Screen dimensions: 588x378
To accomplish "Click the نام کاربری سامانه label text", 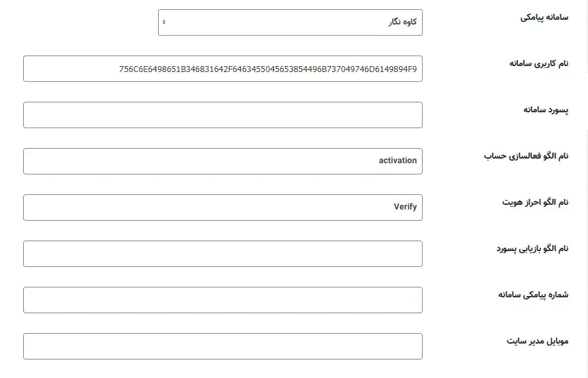I will 538,63.
